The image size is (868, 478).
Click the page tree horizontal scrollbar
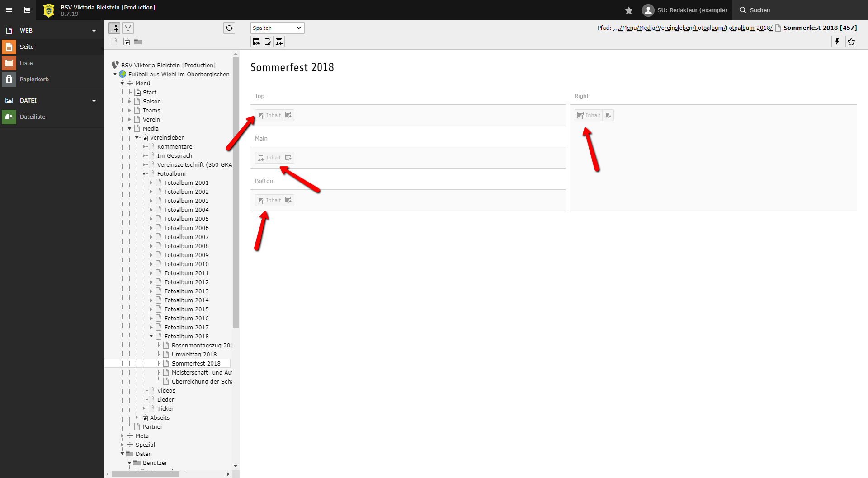[x=145, y=474]
